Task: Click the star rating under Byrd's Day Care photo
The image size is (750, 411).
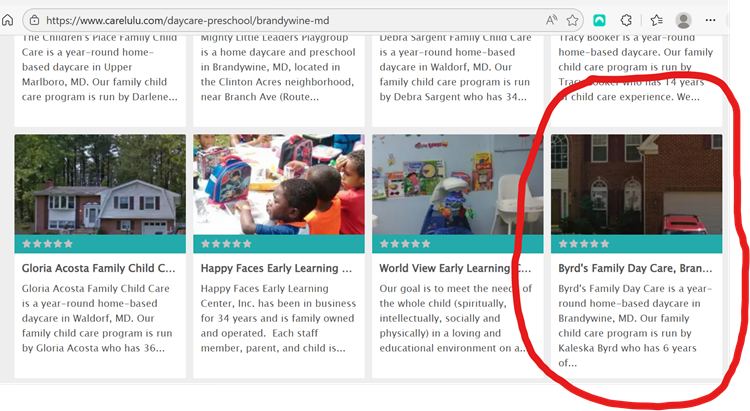Action: (x=584, y=244)
